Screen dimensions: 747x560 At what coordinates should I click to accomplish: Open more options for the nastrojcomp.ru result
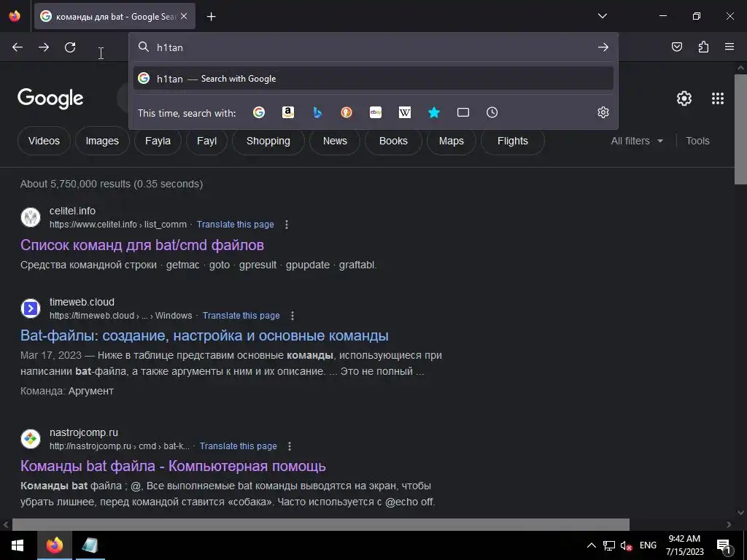[289, 446]
